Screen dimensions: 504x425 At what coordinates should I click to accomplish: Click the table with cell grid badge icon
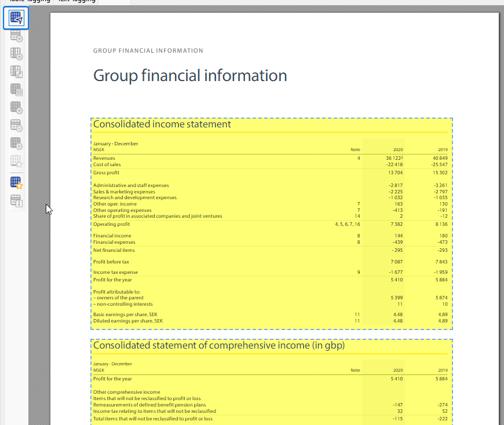point(16,90)
